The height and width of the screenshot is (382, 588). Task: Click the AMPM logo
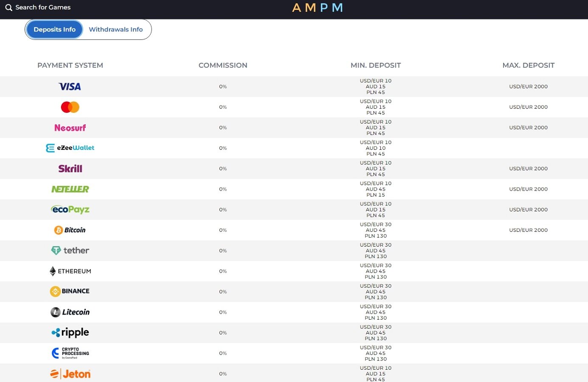pos(318,8)
